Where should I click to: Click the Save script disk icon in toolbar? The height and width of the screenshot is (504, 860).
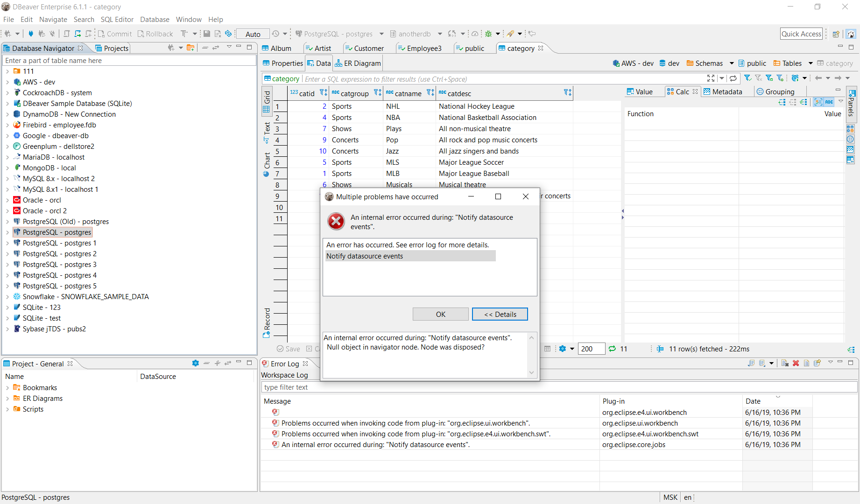coord(207,34)
